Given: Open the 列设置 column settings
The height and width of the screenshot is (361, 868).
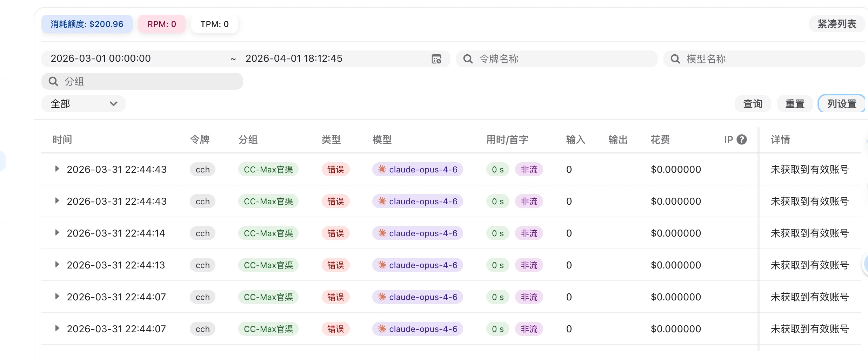Looking at the screenshot, I should pyautogui.click(x=841, y=104).
